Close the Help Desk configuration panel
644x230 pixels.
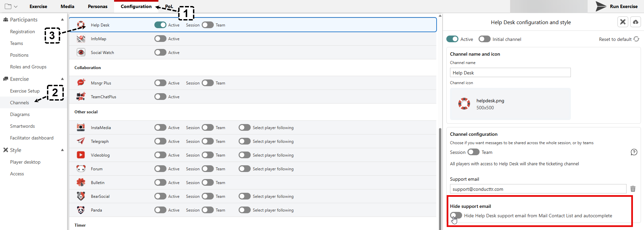[623, 22]
